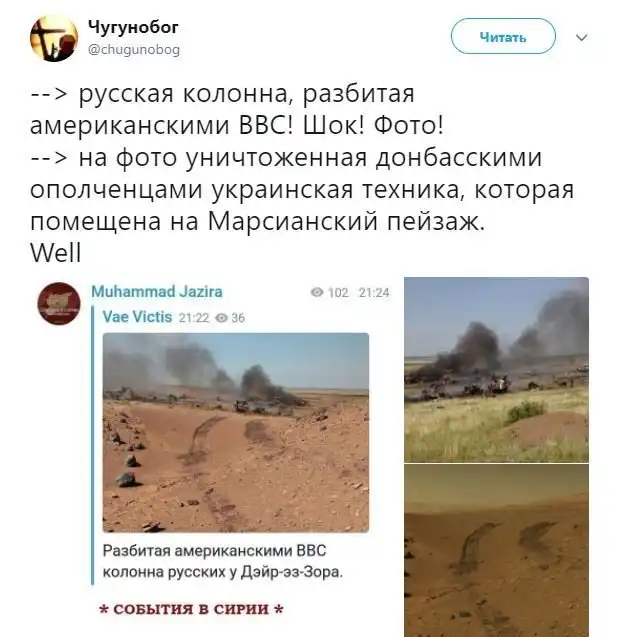This screenshot has height=637, width=623.
Task: Click the photo caption about Дэйр-эз-Зора
Action: [x=223, y=561]
